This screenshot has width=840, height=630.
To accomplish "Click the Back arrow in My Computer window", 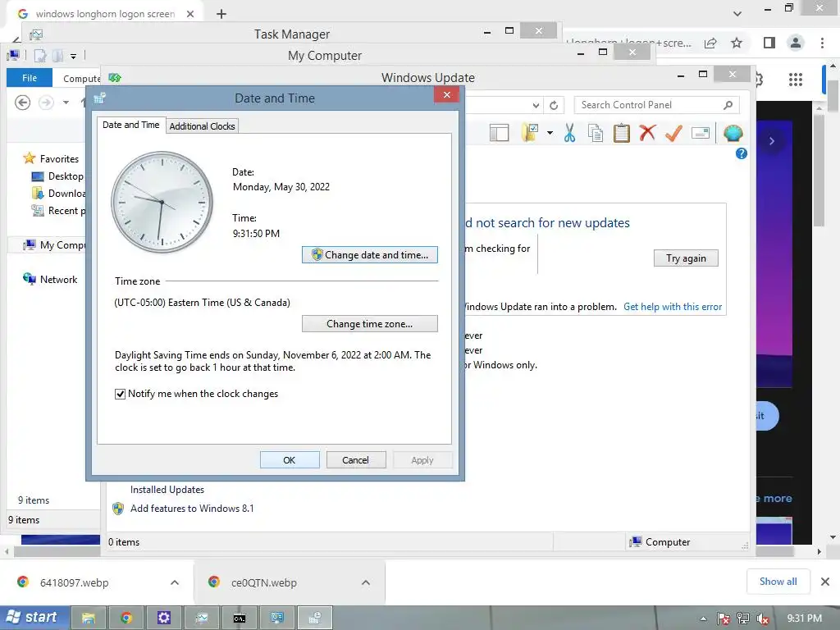I will (x=22, y=103).
